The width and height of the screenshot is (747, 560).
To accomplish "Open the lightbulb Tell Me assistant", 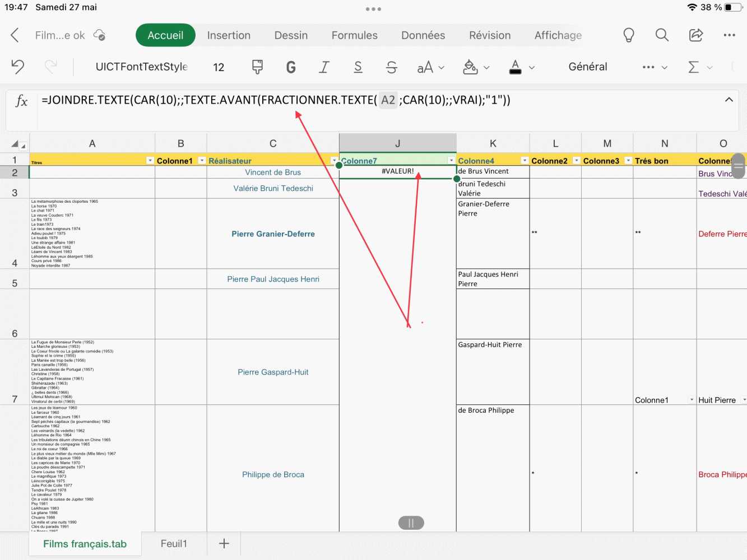I will click(x=629, y=35).
